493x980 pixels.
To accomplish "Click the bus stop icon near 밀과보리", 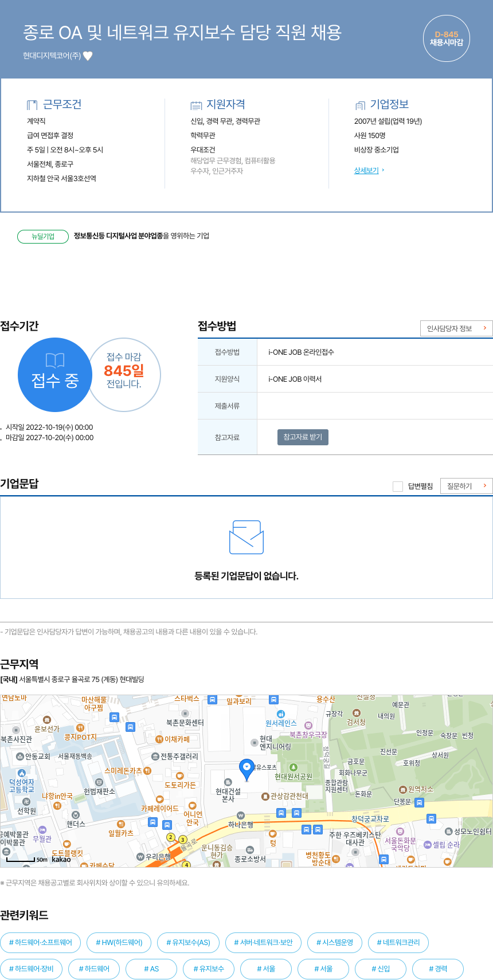I will (213, 700).
